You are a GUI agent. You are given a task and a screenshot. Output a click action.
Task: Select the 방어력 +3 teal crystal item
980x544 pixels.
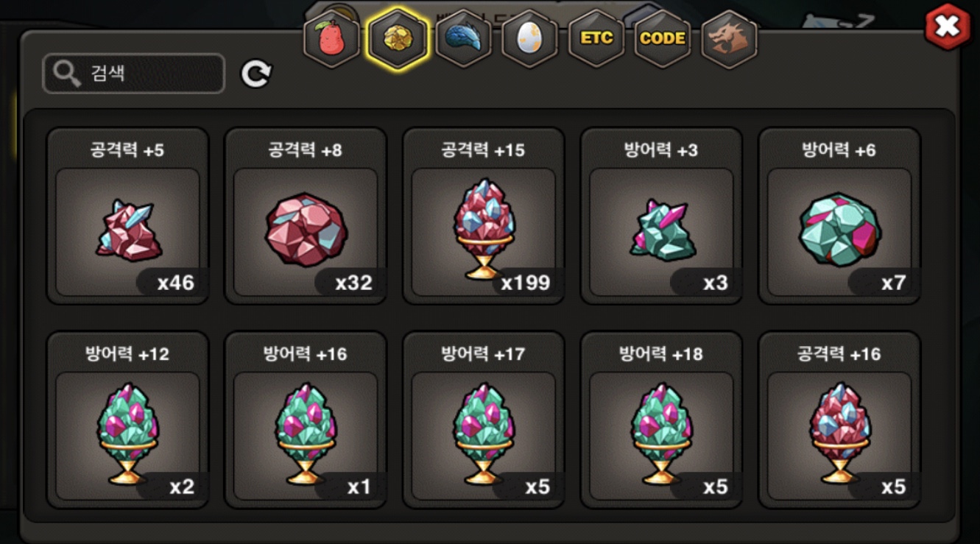(x=661, y=216)
